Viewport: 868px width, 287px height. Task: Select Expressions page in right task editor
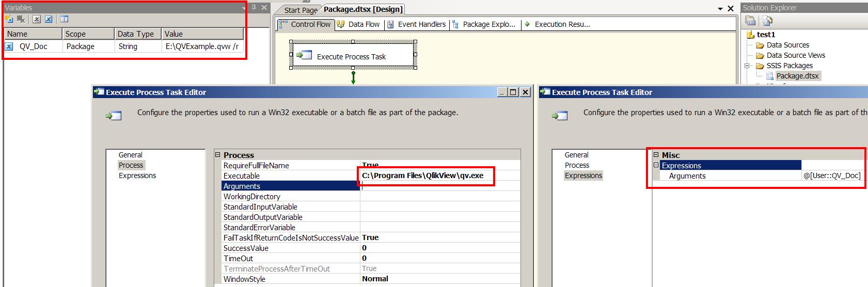tap(583, 176)
